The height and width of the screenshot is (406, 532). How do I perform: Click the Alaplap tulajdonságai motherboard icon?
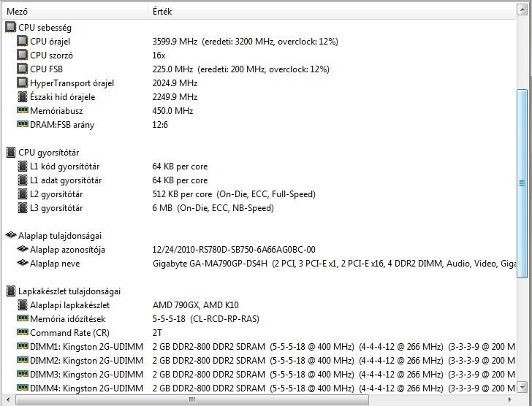pos(11,235)
